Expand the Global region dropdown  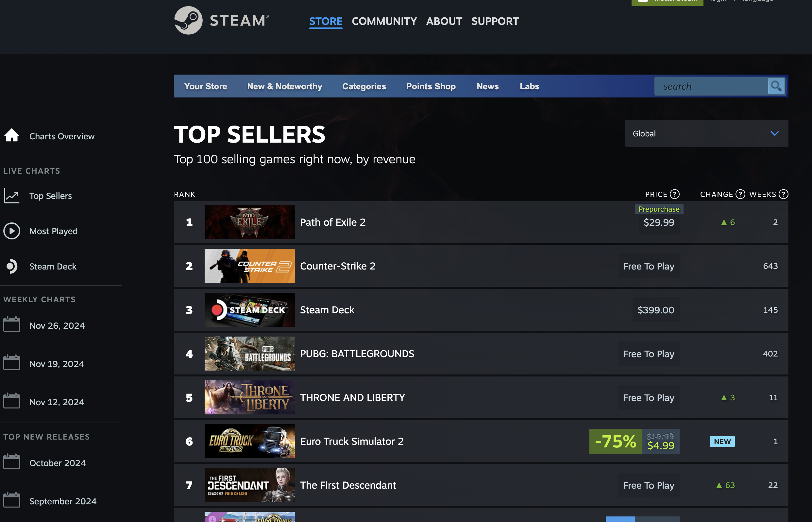(706, 133)
